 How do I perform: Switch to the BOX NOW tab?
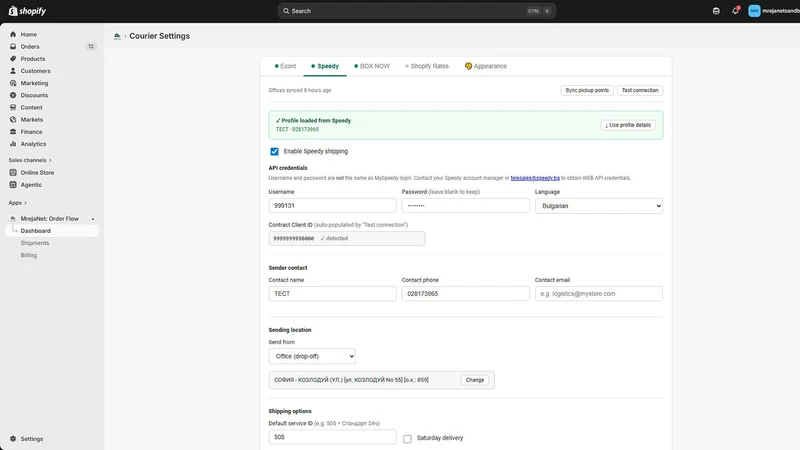(372, 66)
